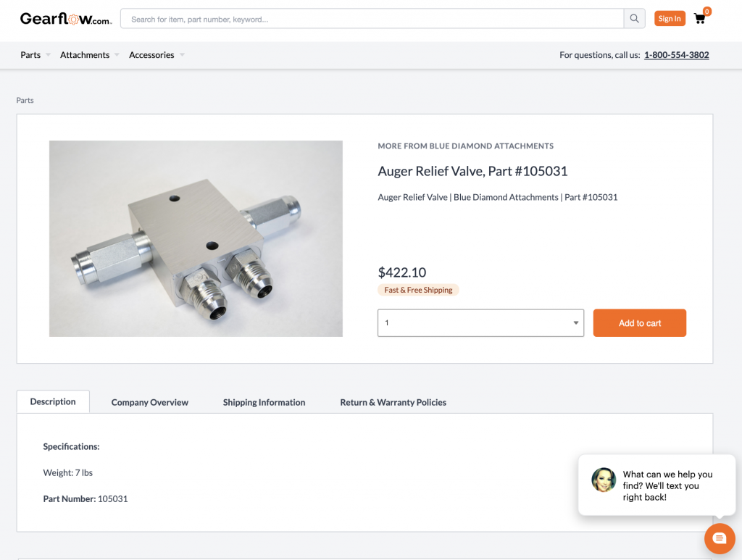The image size is (742, 560).
Task: Click the $422.10 price text
Action: point(401,272)
